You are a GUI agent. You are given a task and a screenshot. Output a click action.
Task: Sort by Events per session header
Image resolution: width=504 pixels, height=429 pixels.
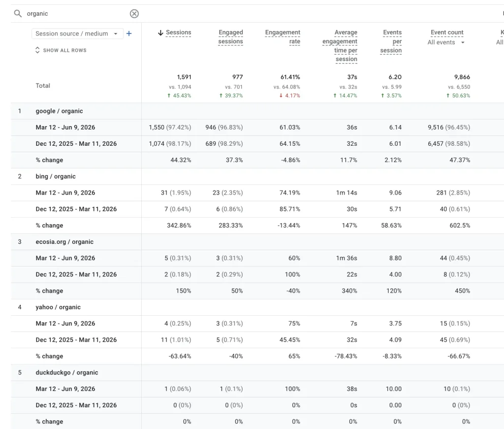tap(391, 41)
